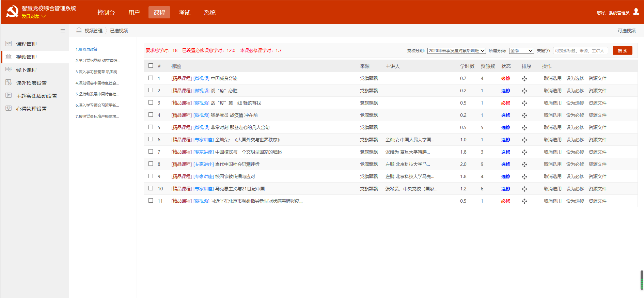Click the 视频管理 sidebar building icon
This screenshot has width=644, height=298.
tap(9, 57)
